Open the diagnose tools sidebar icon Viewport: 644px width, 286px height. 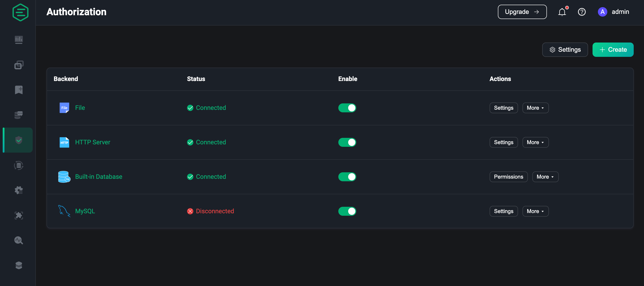pyautogui.click(x=19, y=240)
